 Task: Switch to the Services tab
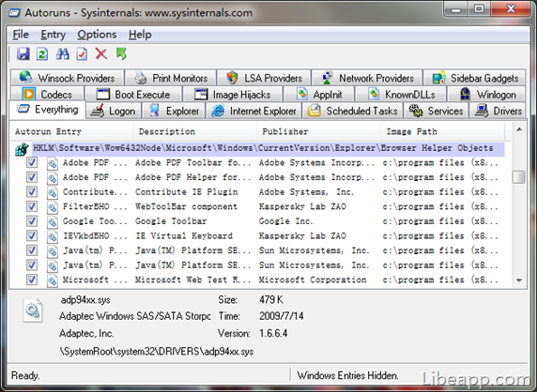point(436,111)
